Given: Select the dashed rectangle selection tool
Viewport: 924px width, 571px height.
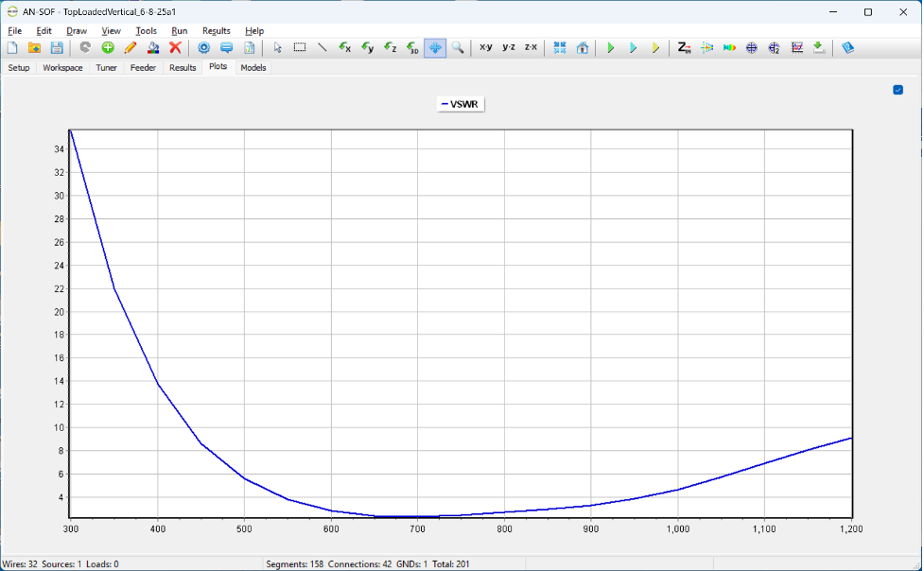Looking at the screenshot, I should 300,47.
